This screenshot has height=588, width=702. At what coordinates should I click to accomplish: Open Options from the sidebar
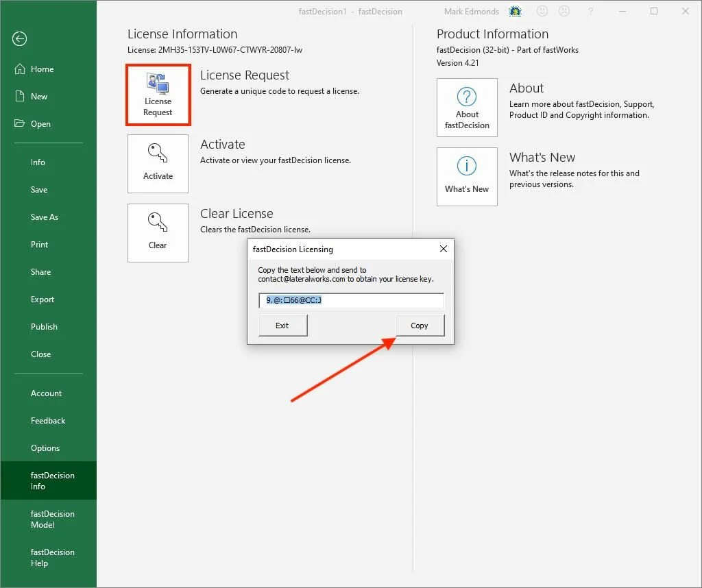point(45,448)
